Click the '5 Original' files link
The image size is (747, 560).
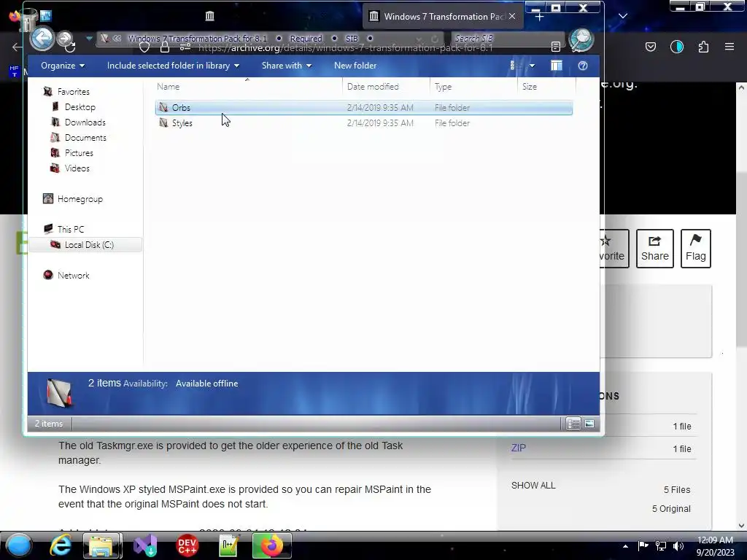[671, 508]
